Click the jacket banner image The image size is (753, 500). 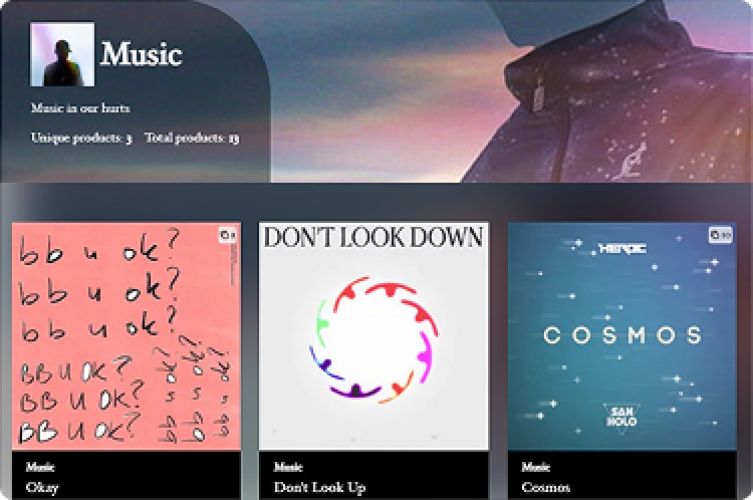(x=511, y=91)
